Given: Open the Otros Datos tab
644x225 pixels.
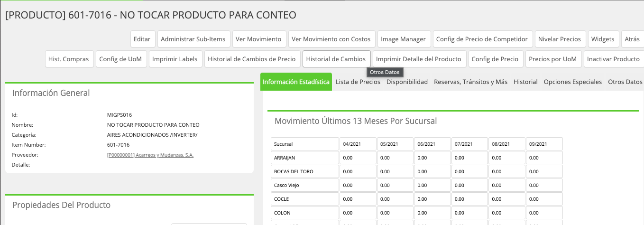Looking at the screenshot, I should coord(625,82).
